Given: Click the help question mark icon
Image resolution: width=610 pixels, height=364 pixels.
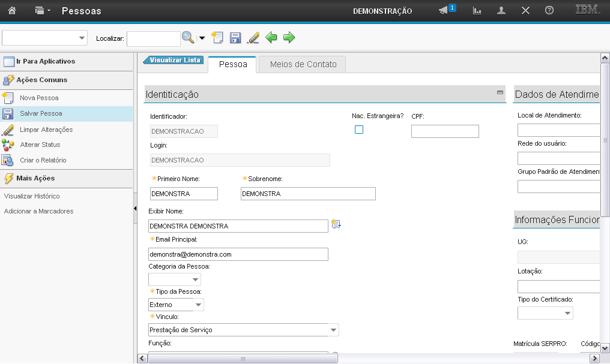Looking at the screenshot, I should click(549, 11).
